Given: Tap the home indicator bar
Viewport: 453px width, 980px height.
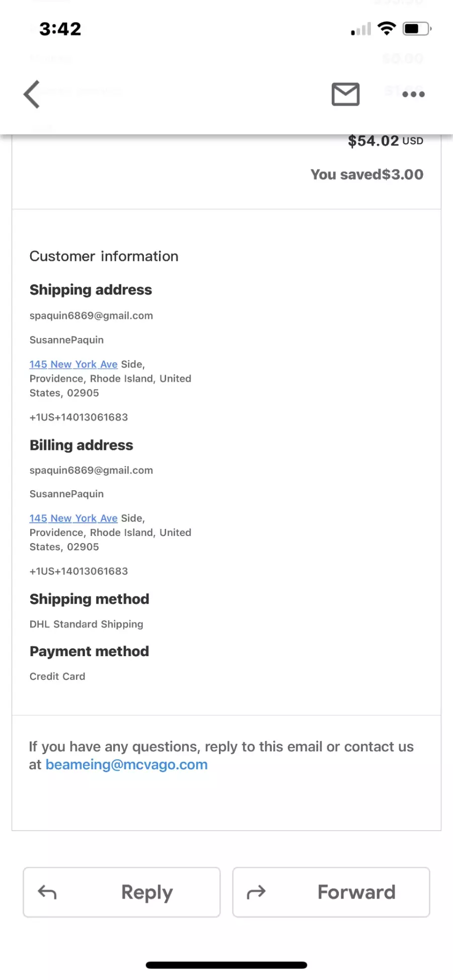Looking at the screenshot, I should coord(226,965).
